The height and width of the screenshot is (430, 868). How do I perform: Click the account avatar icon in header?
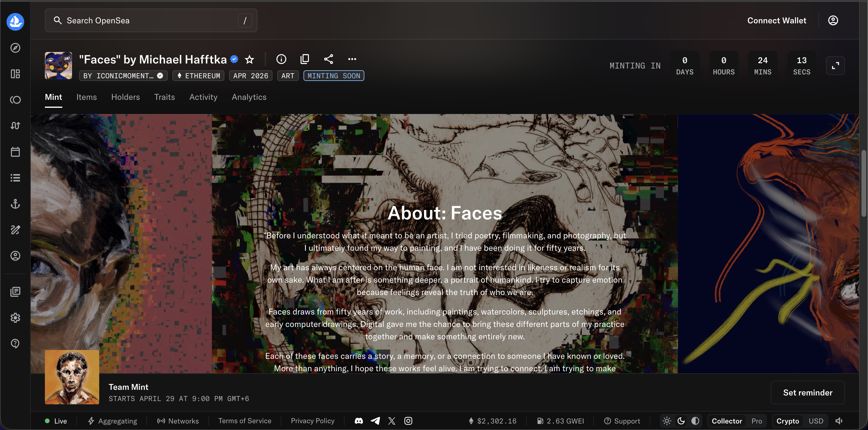tap(833, 21)
